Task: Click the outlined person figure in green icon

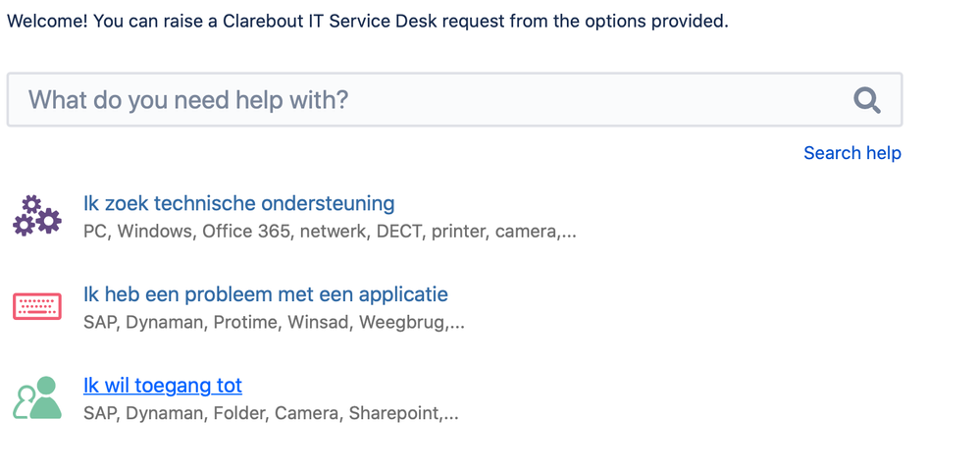Action: point(24,402)
